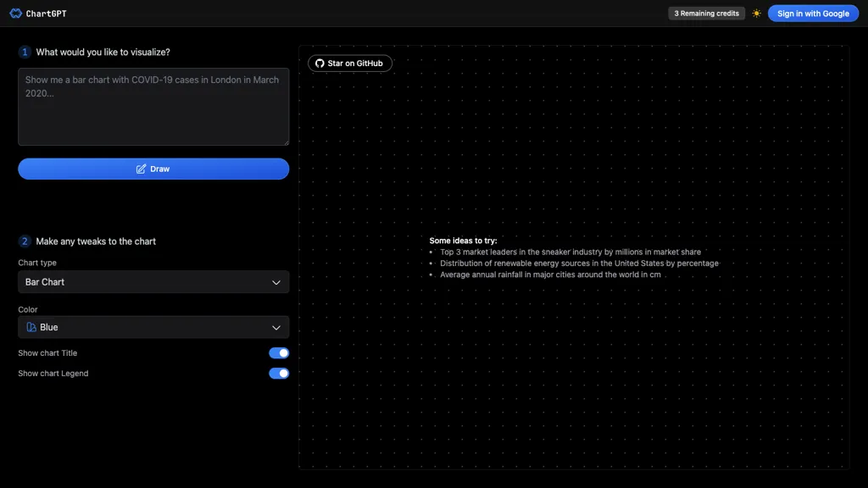
Task: Expand the chevron on the Color selector
Action: pyautogui.click(x=275, y=327)
